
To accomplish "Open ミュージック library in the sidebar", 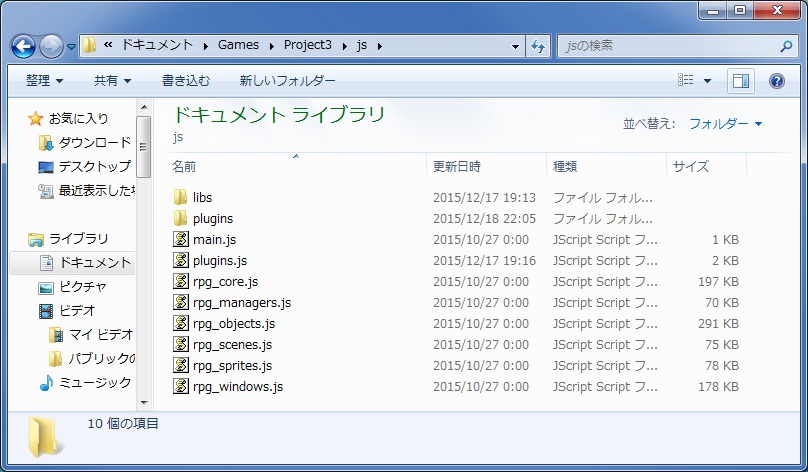I will click(86, 382).
